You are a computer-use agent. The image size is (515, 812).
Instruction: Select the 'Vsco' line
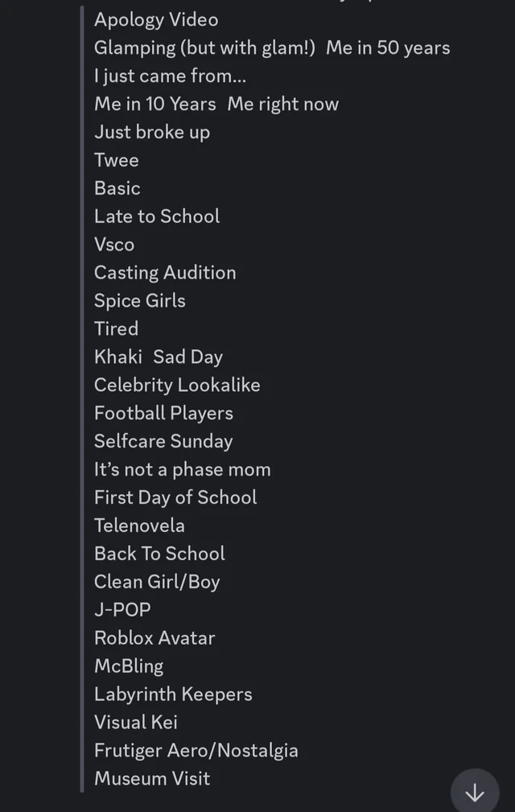click(x=114, y=244)
